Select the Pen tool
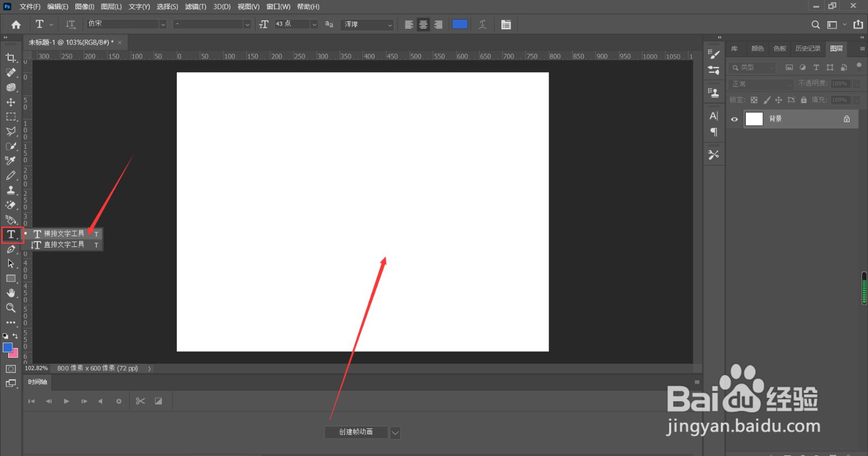Viewport: 868px width, 456px height. point(11,249)
